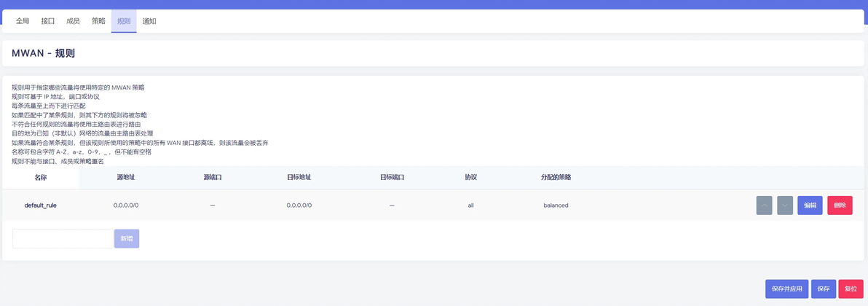Move default_rule down with the down-arrow button
The image size is (868, 306).
pyautogui.click(x=785, y=205)
